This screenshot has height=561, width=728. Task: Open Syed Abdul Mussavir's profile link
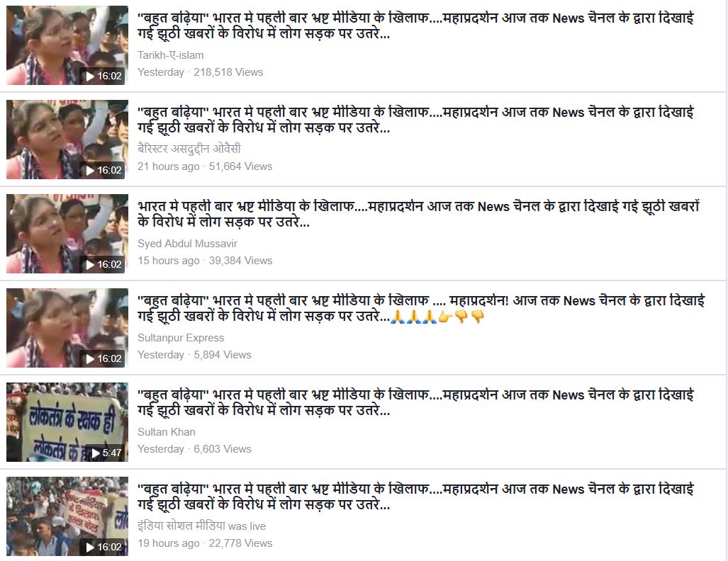(187, 244)
